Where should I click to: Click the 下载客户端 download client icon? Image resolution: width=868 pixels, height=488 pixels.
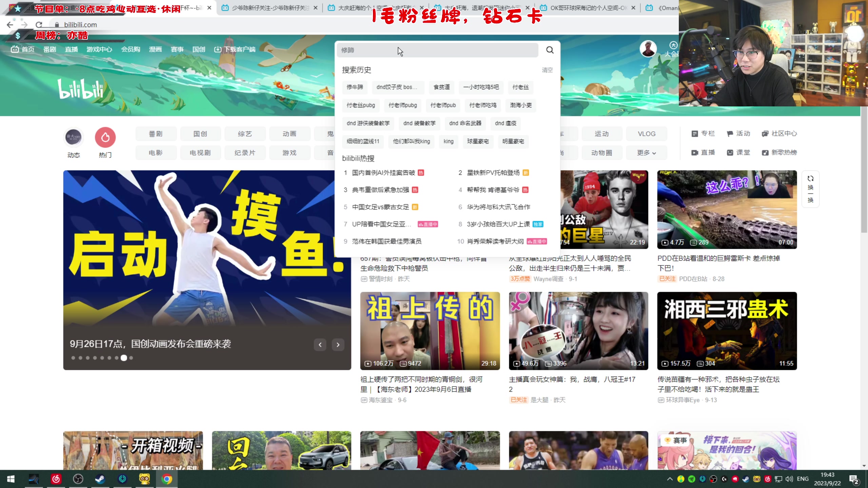[217, 49]
